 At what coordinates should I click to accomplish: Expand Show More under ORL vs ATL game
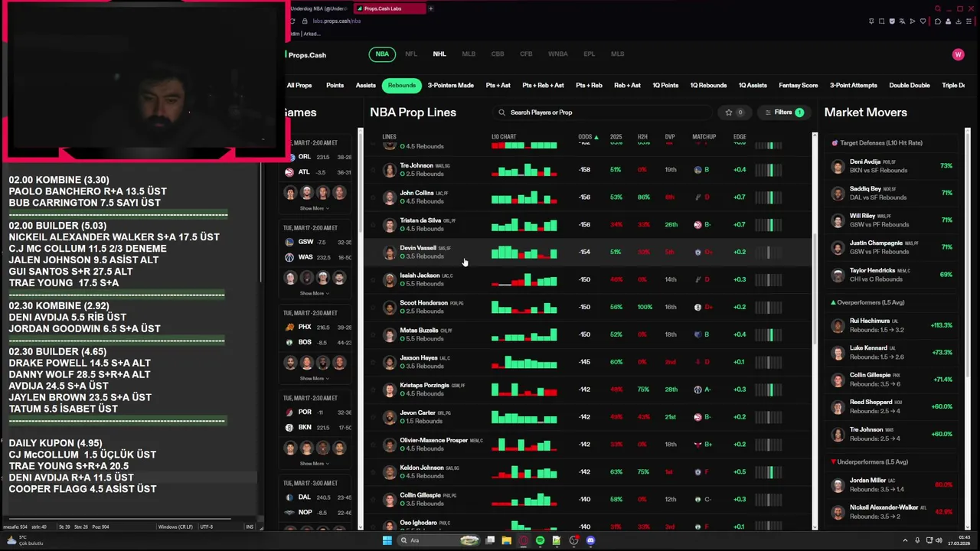coord(315,208)
